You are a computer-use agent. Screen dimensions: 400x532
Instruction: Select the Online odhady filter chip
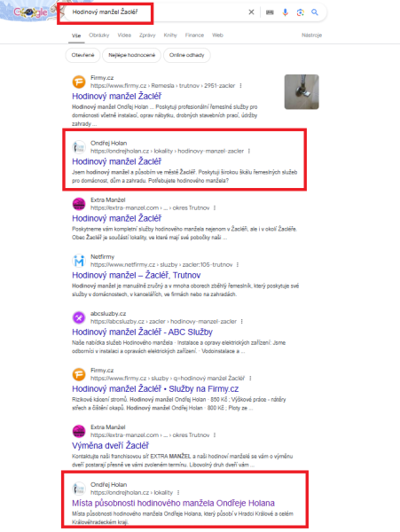click(x=186, y=55)
